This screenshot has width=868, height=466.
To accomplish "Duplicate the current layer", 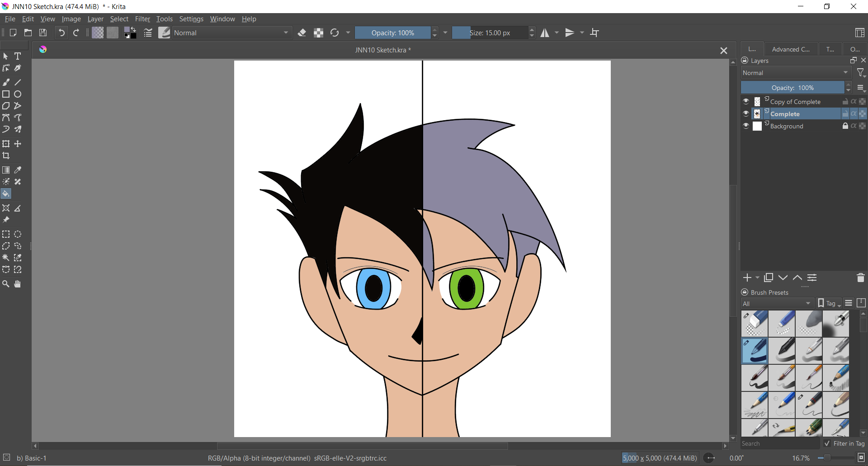I will click(769, 278).
